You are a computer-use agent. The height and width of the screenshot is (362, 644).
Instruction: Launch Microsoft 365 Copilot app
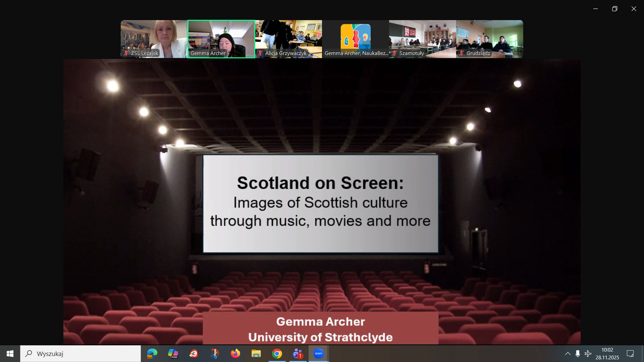click(x=173, y=354)
